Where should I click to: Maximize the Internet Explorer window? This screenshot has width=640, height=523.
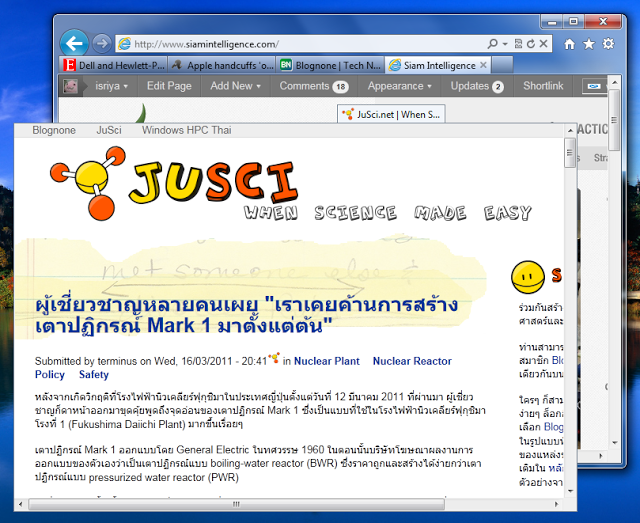573,22
